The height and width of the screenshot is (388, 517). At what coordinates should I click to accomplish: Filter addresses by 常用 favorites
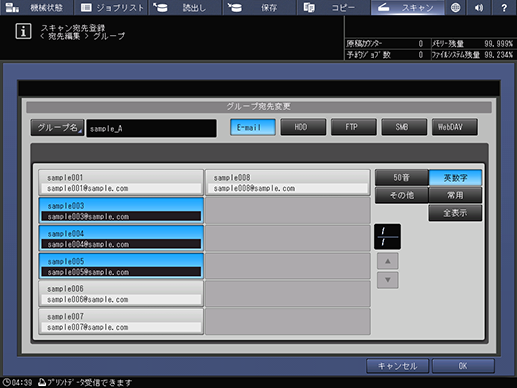point(455,195)
